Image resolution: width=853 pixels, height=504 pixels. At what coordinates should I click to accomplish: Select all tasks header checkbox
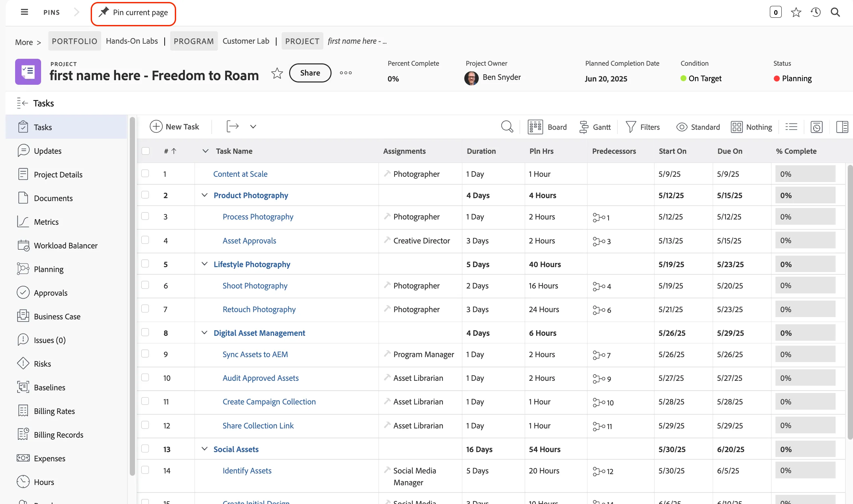coord(145,151)
